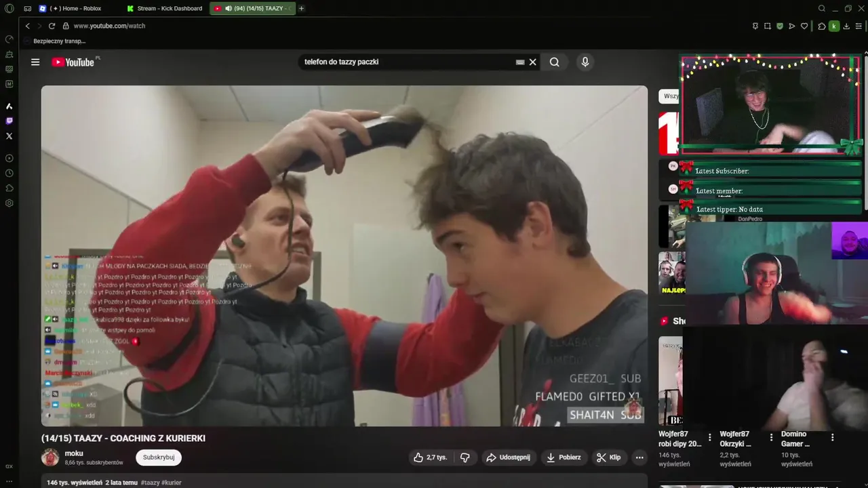Like the video with 2,7 tys. thumbs up
This screenshot has width=868, height=488.
pyautogui.click(x=430, y=457)
